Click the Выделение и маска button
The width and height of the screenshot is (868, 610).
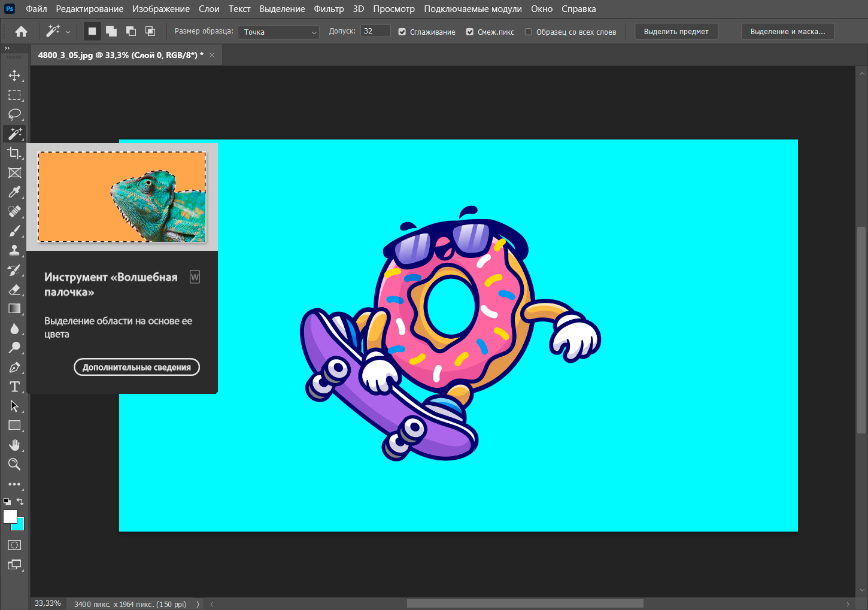pos(787,32)
